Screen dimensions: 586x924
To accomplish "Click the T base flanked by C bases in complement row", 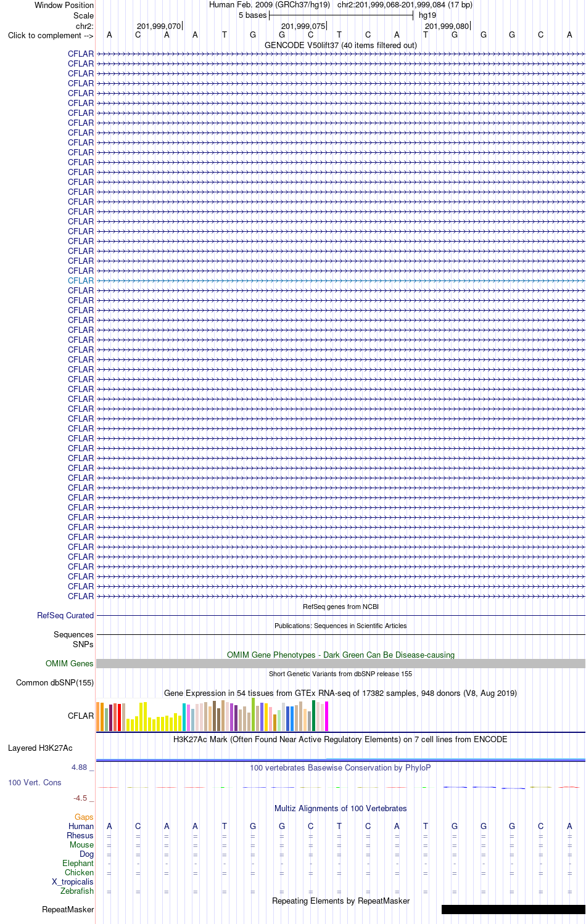I will point(339,35).
